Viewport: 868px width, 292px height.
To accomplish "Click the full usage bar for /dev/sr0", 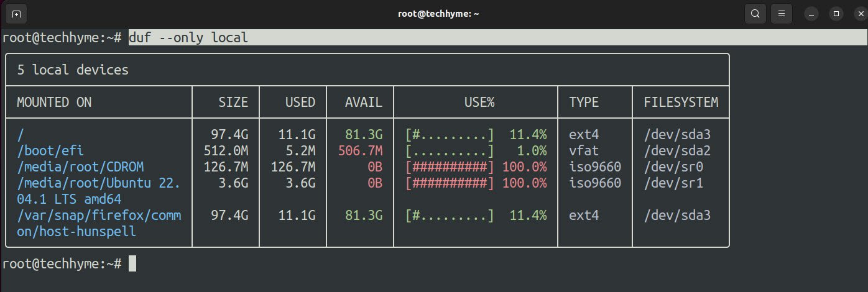I will pos(450,167).
